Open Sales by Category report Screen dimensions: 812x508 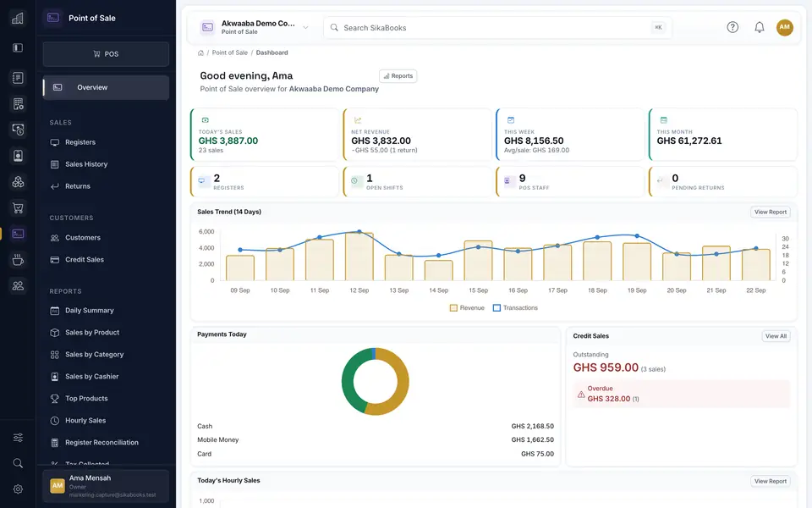coord(106,355)
